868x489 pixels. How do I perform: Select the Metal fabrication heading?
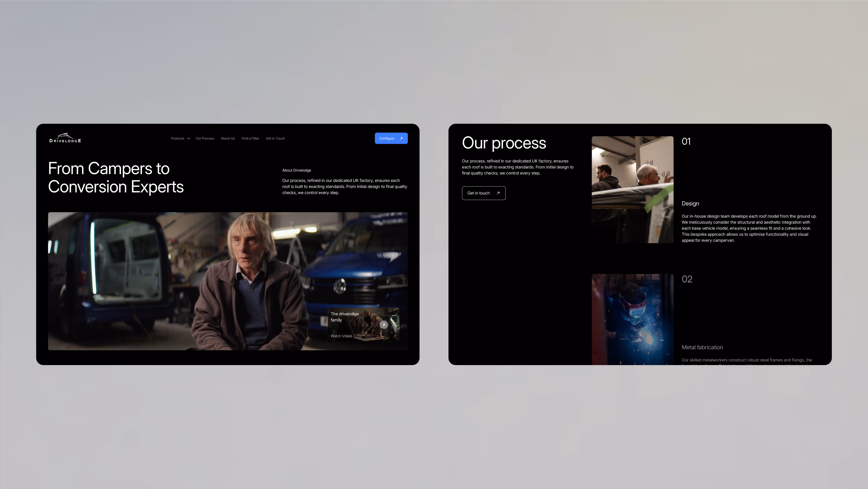[x=702, y=347]
